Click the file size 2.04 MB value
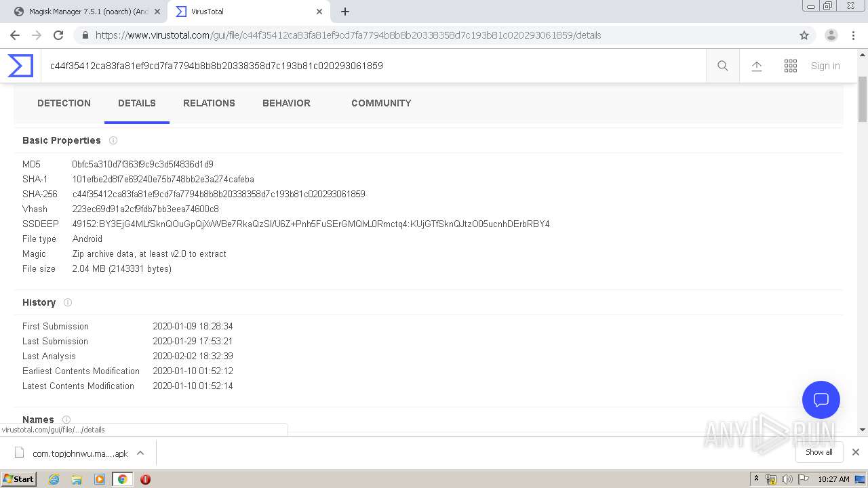Image resolution: width=868 pixels, height=488 pixels. pos(121,268)
